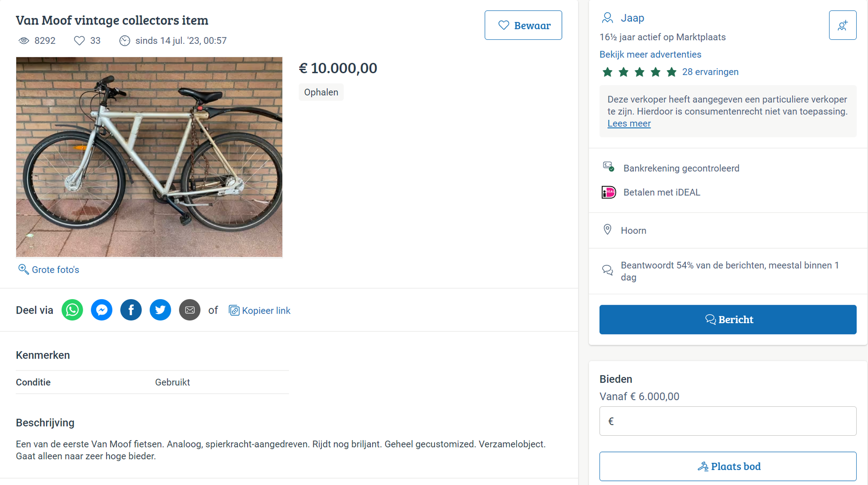Send seller a message via Bericht
The height and width of the screenshot is (485, 868).
(x=727, y=320)
